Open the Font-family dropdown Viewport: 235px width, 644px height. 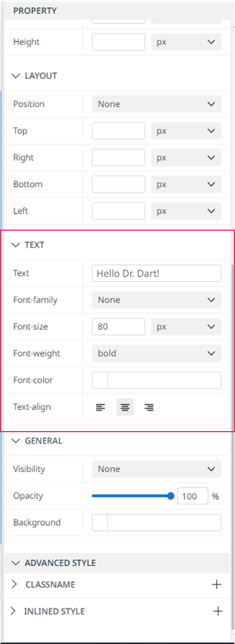[x=156, y=300]
